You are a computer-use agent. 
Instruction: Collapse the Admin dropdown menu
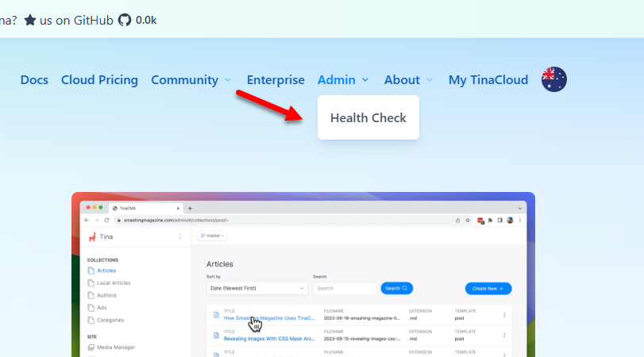coord(343,79)
